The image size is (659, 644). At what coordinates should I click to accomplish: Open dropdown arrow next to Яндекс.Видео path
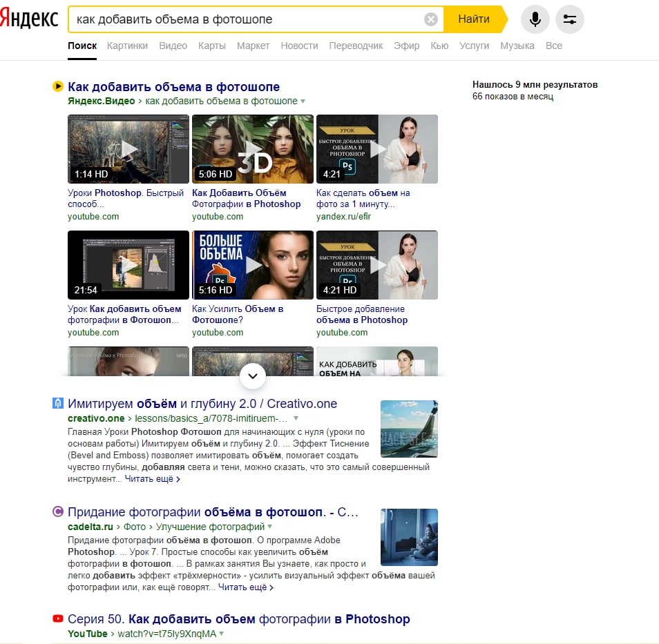303,101
